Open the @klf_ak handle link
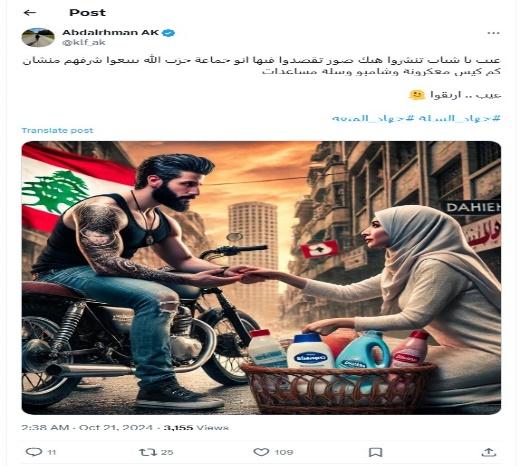The width and height of the screenshot is (530, 466). 84,42
